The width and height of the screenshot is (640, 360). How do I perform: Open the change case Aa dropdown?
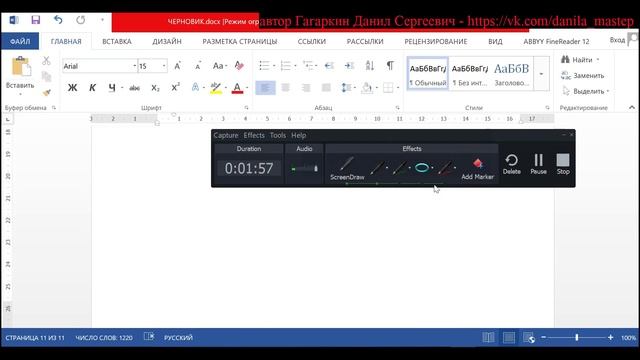220,66
